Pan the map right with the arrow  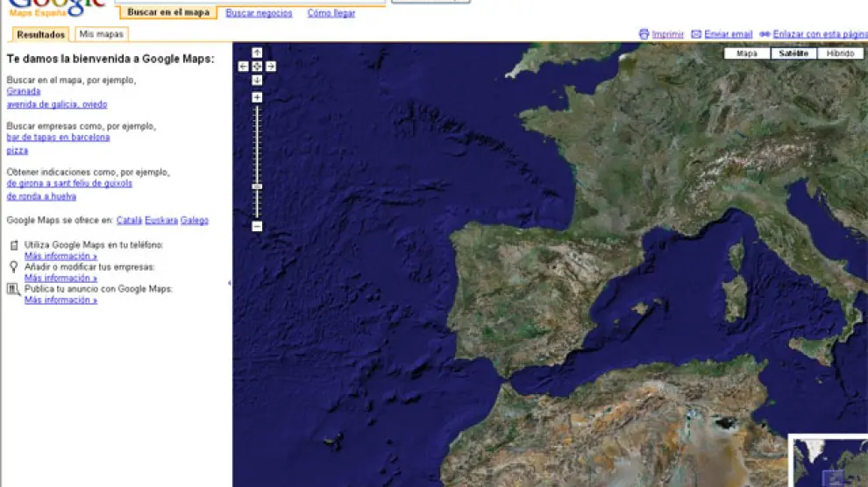click(271, 67)
